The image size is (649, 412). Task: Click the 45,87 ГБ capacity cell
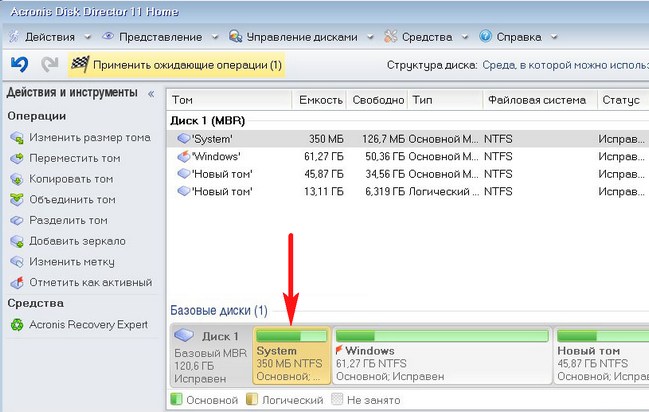(x=324, y=174)
